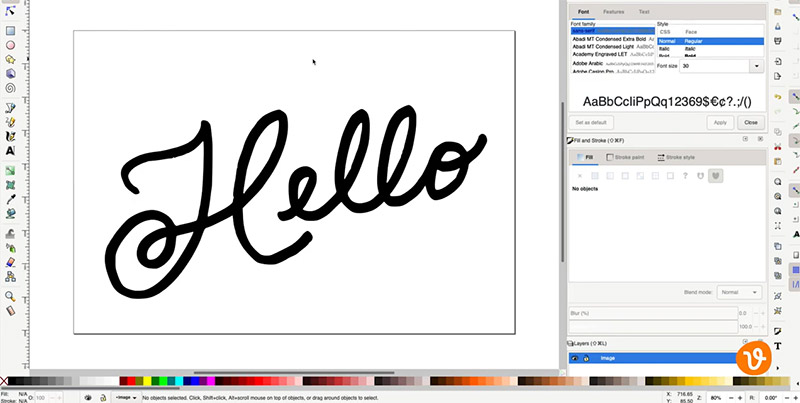Toggle the lock on Image layer
This screenshot has width=800, height=403.
tap(586, 358)
